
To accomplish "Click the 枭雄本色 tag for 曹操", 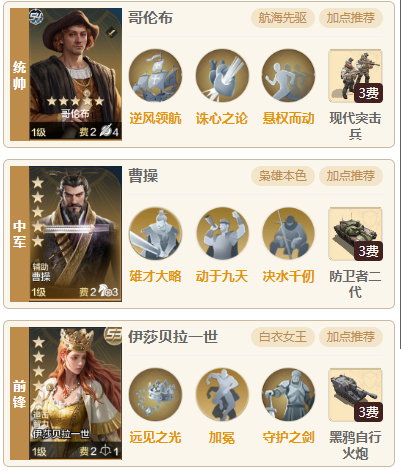I will 283,176.
